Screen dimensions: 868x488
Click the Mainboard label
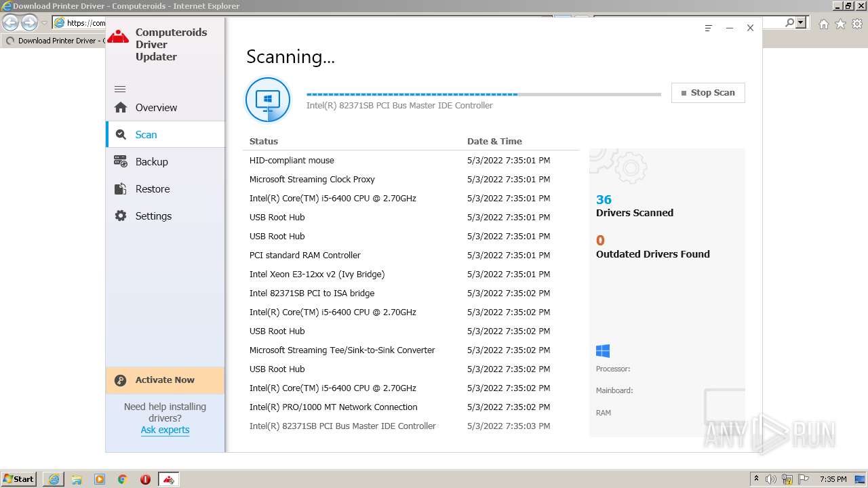tap(614, 390)
